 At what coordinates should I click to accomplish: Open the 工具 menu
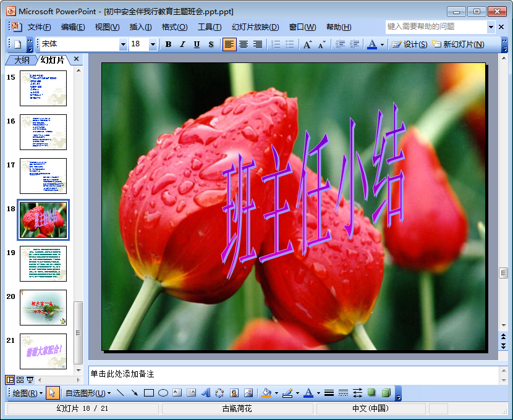[210, 27]
